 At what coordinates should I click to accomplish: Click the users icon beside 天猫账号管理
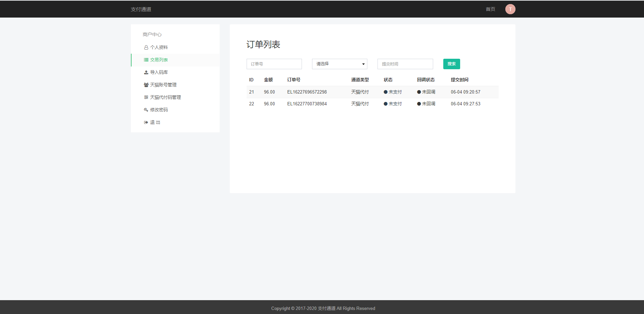tap(146, 85)
